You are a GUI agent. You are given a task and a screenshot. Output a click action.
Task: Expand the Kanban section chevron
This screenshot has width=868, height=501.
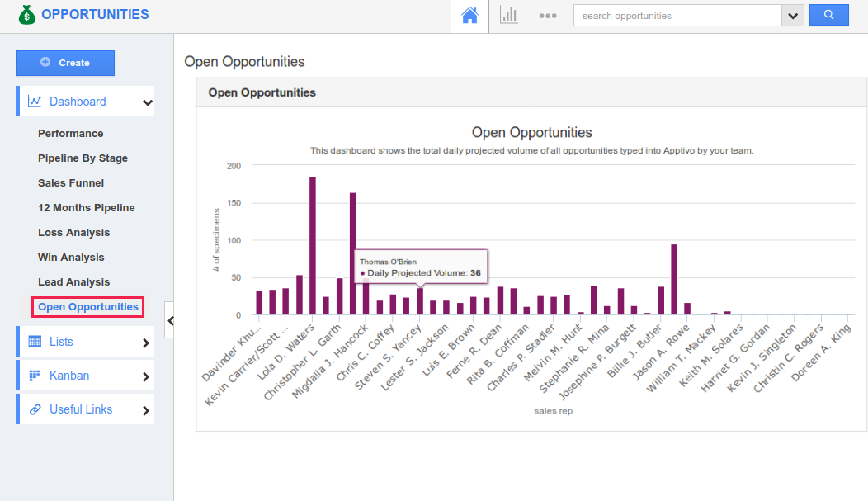coord(146,376)
